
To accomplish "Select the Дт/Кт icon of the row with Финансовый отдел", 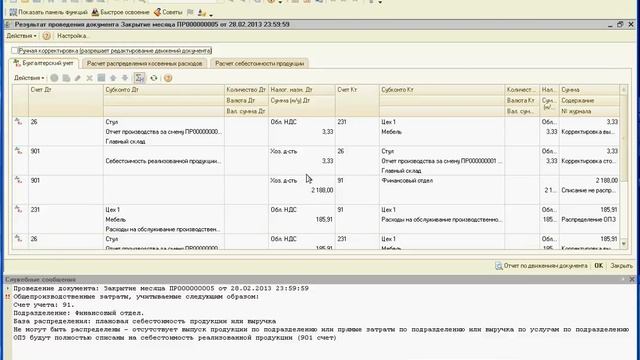I will tap(18, 180).
